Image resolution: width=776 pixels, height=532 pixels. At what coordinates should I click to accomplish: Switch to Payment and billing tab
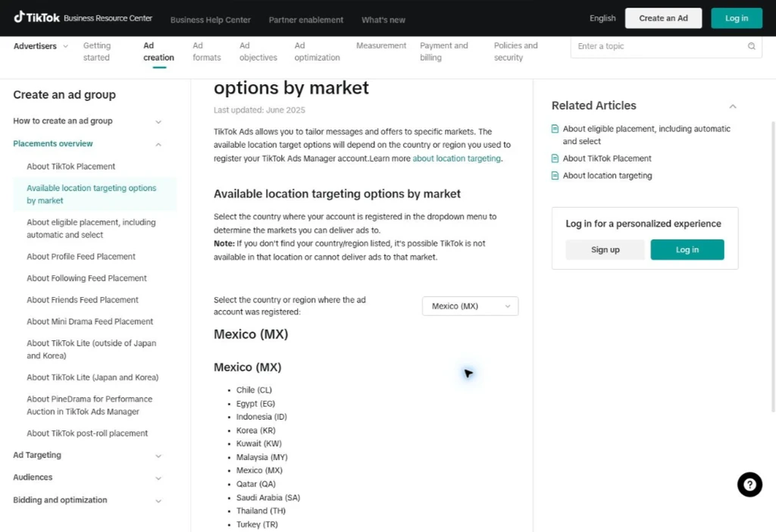pos(443,52)
